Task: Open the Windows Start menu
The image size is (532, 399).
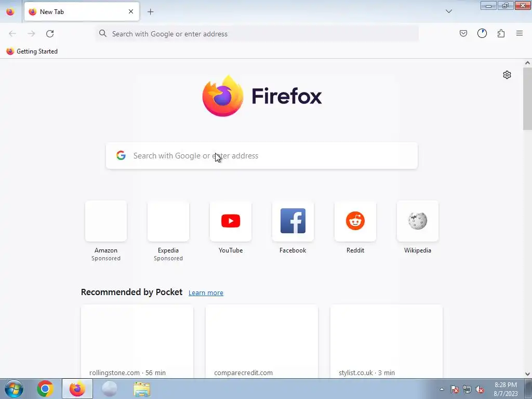Action: [x=14, y=389]
